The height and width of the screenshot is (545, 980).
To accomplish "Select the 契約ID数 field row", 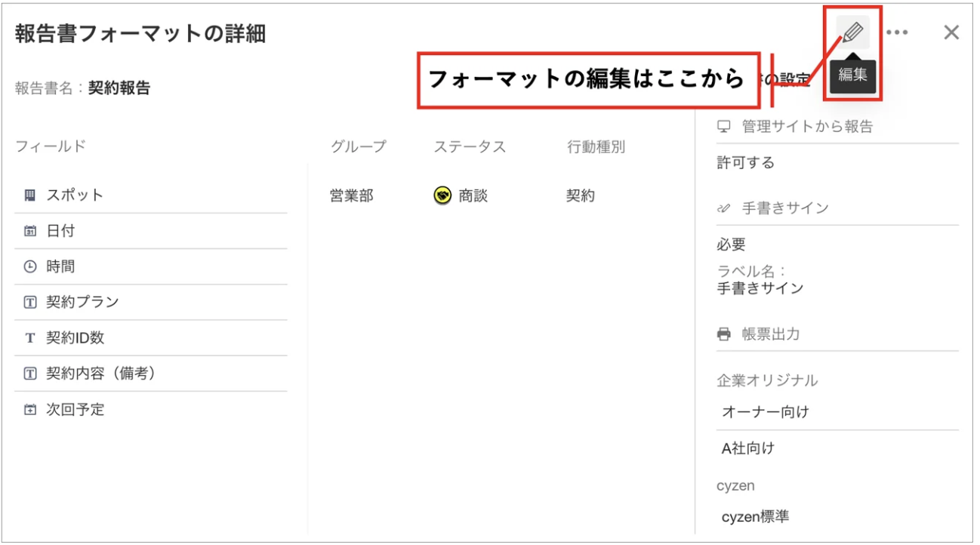I will point(151,337).
